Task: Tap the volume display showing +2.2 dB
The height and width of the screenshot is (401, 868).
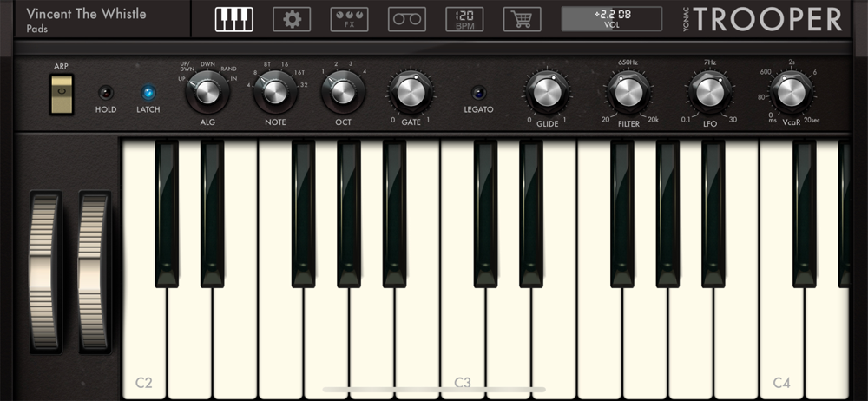Action: coord(612,19)
